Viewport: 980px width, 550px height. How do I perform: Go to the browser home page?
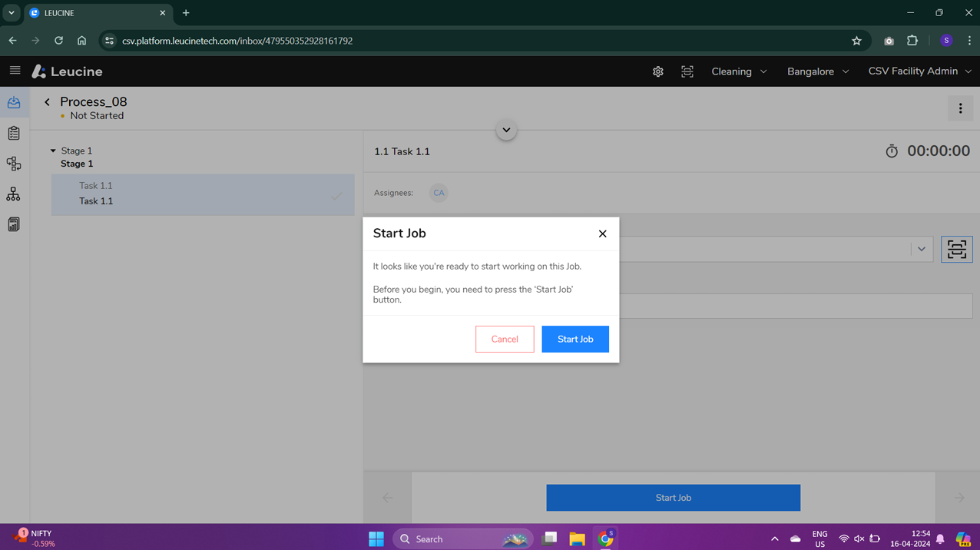81,41
